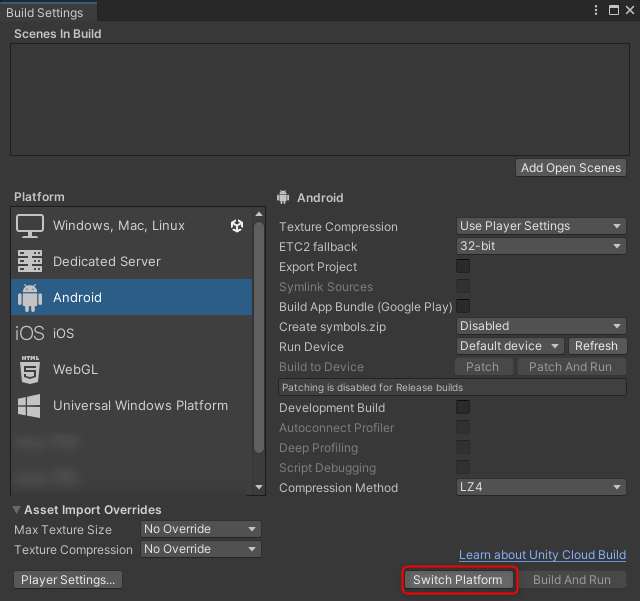
Task: Select the Build Settings tab
Action: coord(49,12)
